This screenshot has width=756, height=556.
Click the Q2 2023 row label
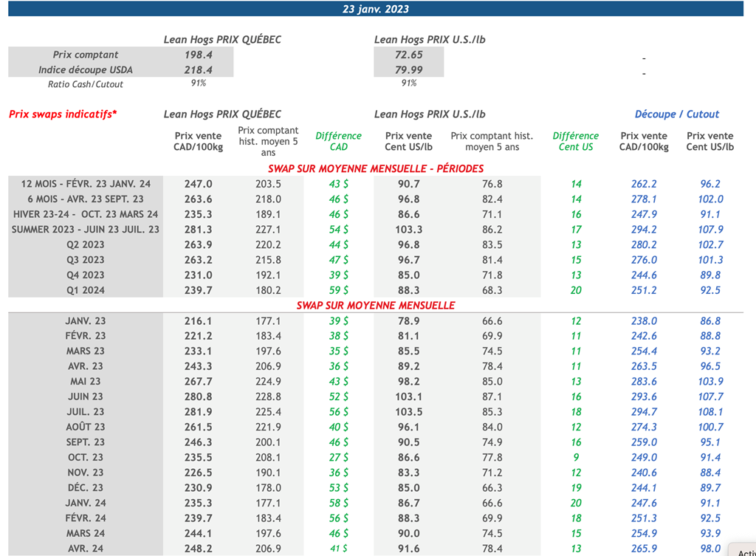[x=86, y=244]
